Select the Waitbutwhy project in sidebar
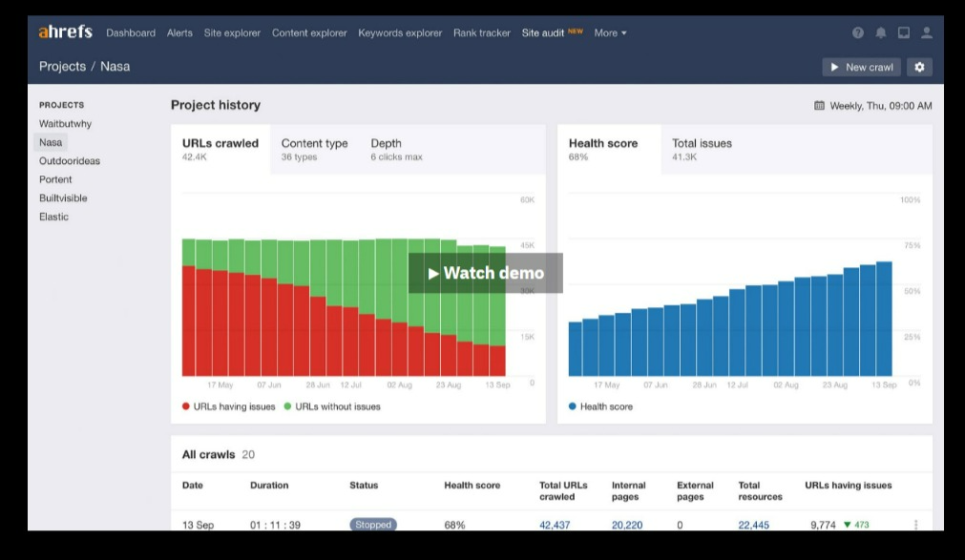Image resolution: width=965 pixels, height=560 pixels. point(65,124)
